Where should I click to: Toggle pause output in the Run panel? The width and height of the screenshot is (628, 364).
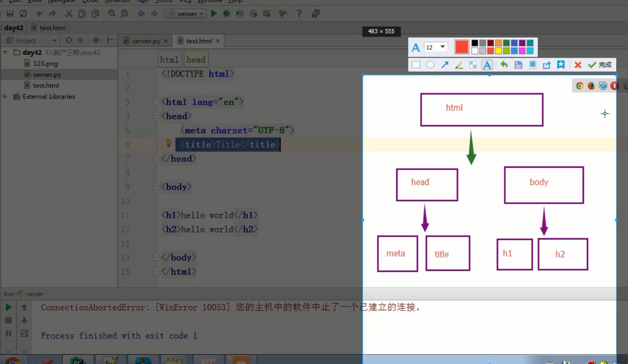point(8,333)
